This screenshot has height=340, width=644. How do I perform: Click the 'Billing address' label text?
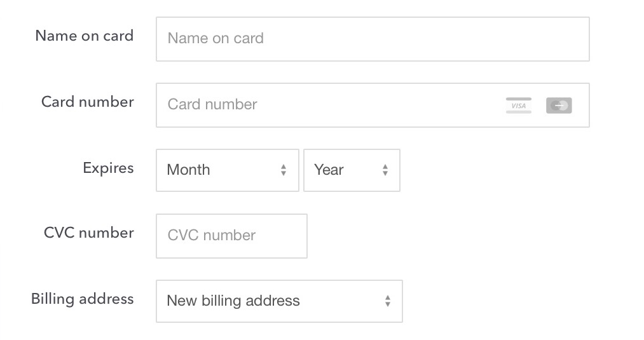pyautogui.click(x=83, y=299)
